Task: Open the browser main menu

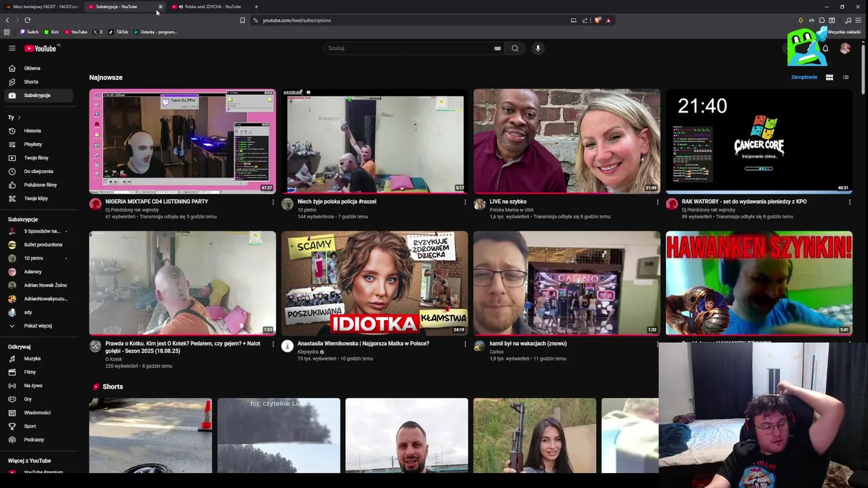Action: [x=858, y=20]
